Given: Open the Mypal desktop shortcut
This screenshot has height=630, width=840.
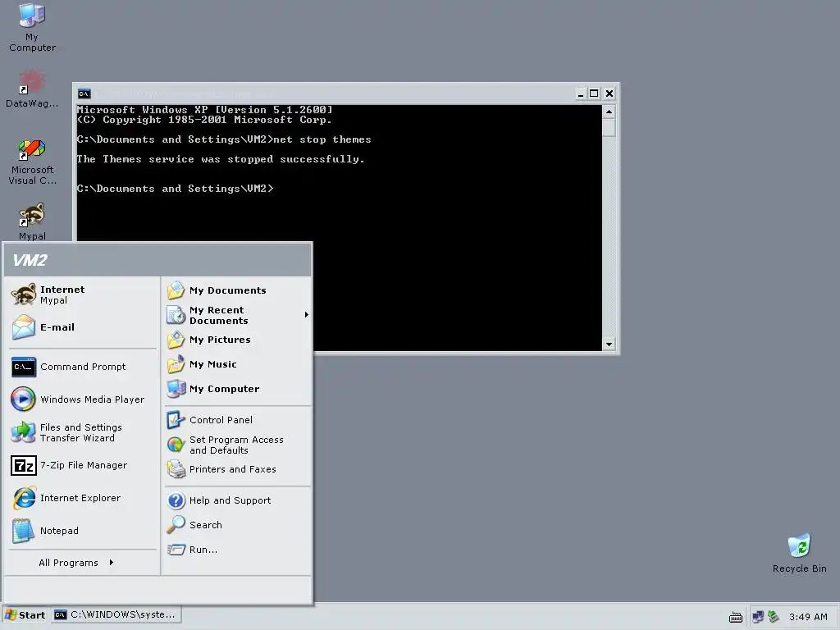Looking at the screenshot, I should coord(32,221).
